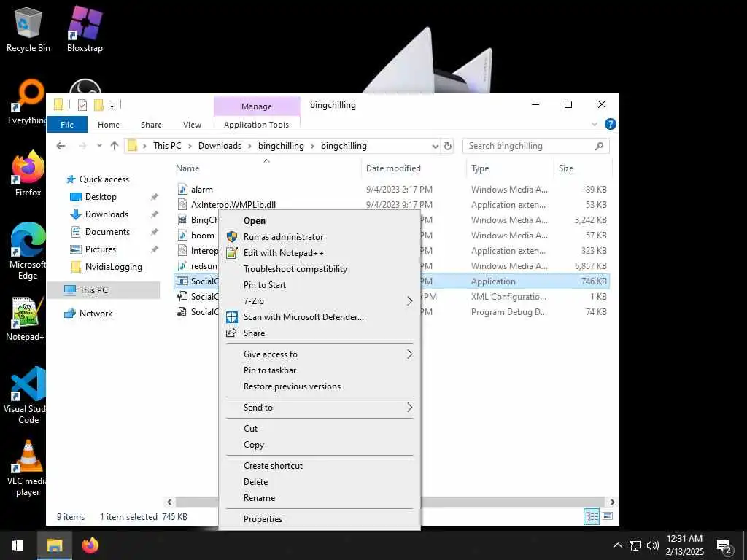Open the Application Tools tab

tap(256, 124)
